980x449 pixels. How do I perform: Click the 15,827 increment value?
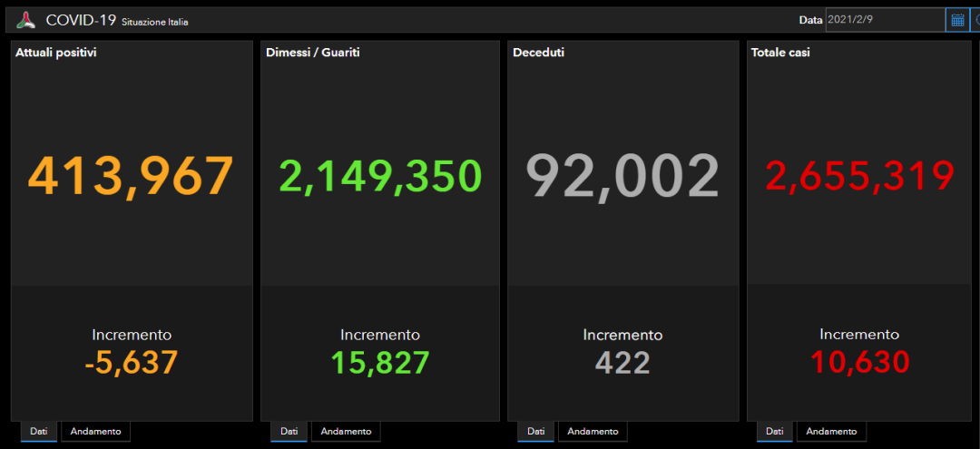coord(380,362)
